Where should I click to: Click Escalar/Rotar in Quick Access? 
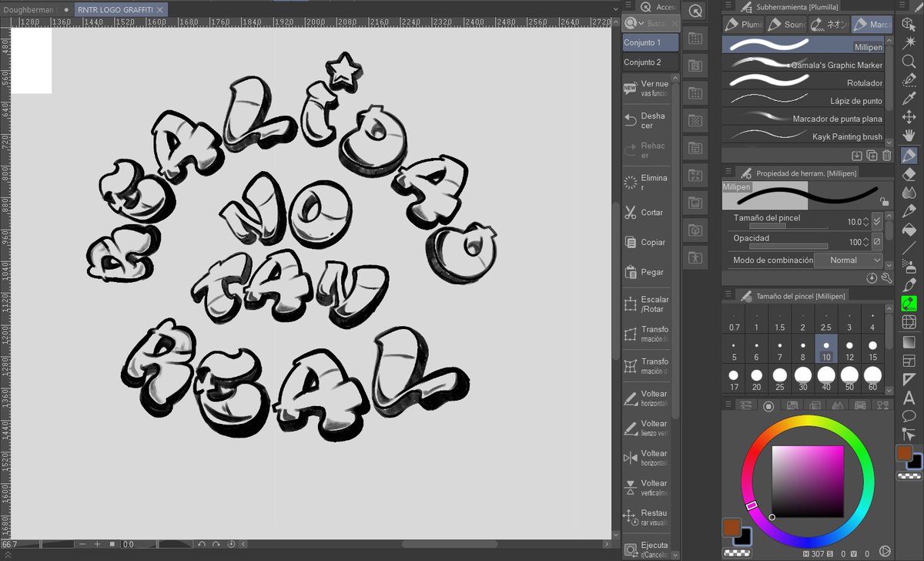[x=647, y=304]
